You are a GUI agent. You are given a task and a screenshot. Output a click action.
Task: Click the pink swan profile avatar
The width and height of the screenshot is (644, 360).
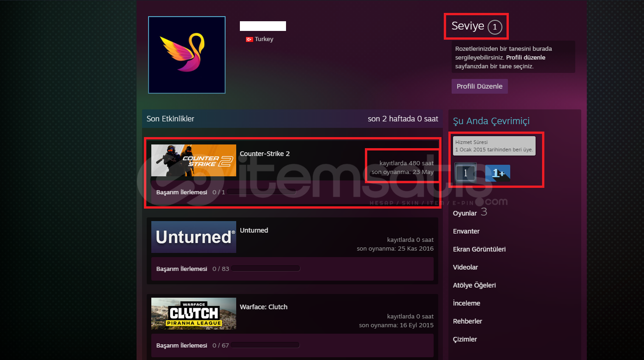click(x=187, y=55)
